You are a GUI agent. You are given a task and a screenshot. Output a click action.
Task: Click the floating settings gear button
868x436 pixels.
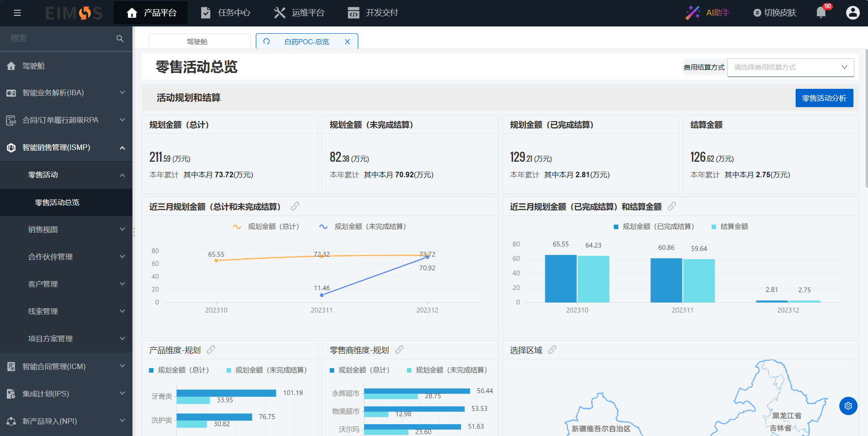(x=848, y=406)
